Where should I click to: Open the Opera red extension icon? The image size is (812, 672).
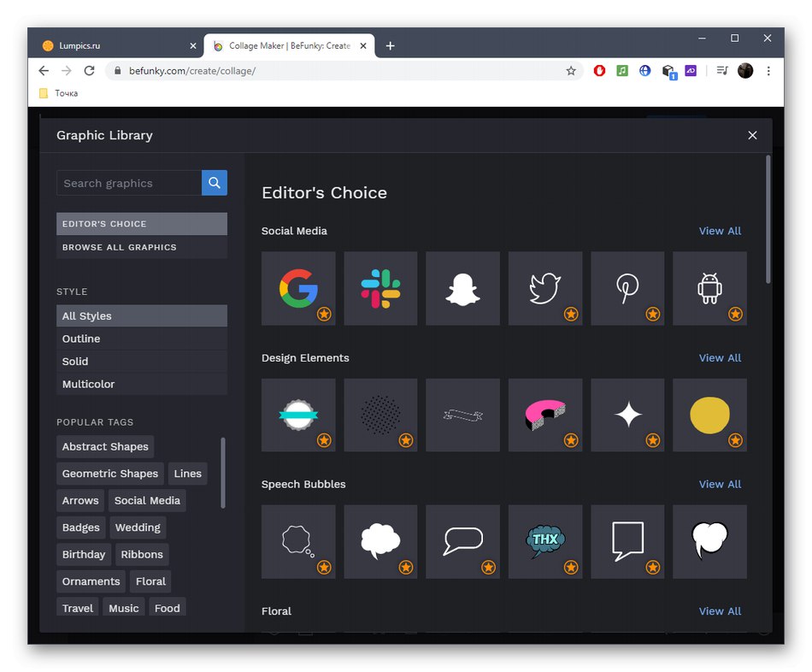click(x=599, y=70)
